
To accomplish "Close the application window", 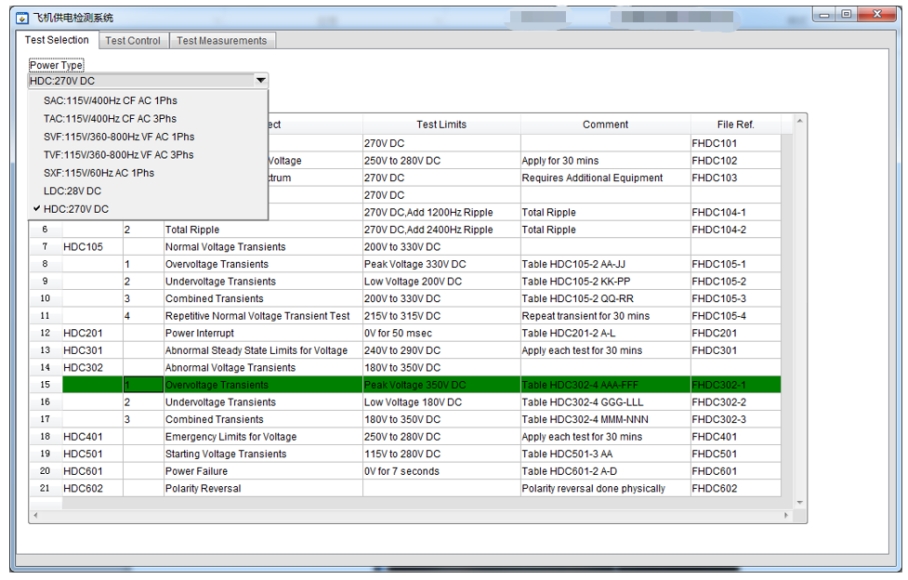I will click(877, 14).
